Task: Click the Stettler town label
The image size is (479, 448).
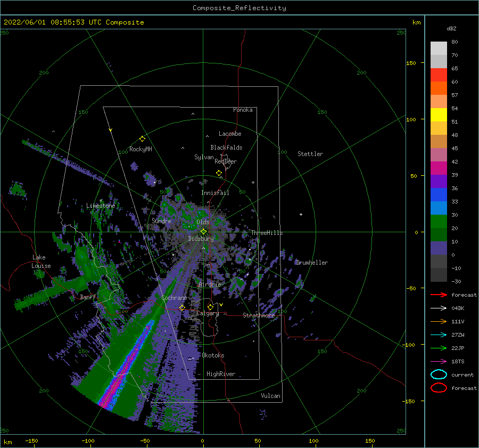Action: pyautogui.click(x=310, y=154)
